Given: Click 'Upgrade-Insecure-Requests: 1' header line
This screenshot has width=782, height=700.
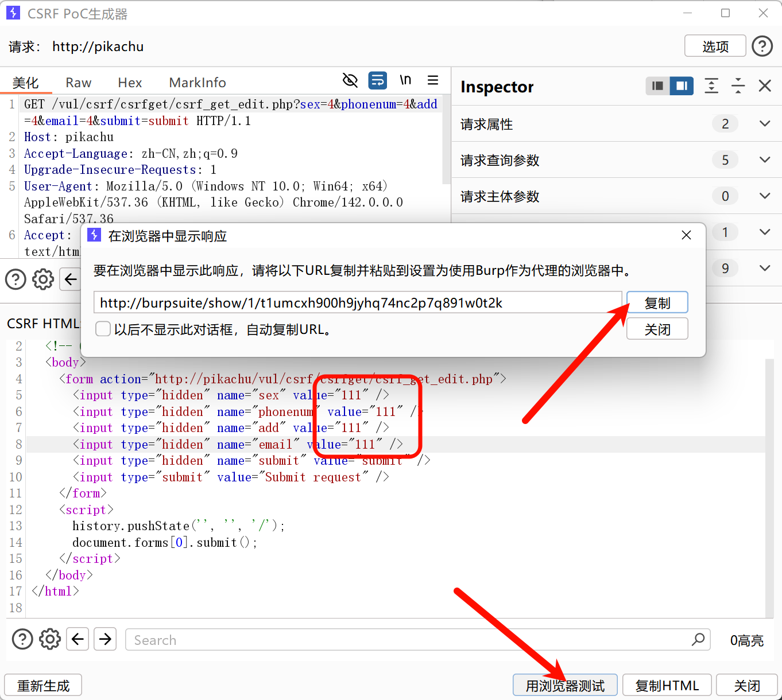Looking at the screenshot, I should (x=120, y=170).
